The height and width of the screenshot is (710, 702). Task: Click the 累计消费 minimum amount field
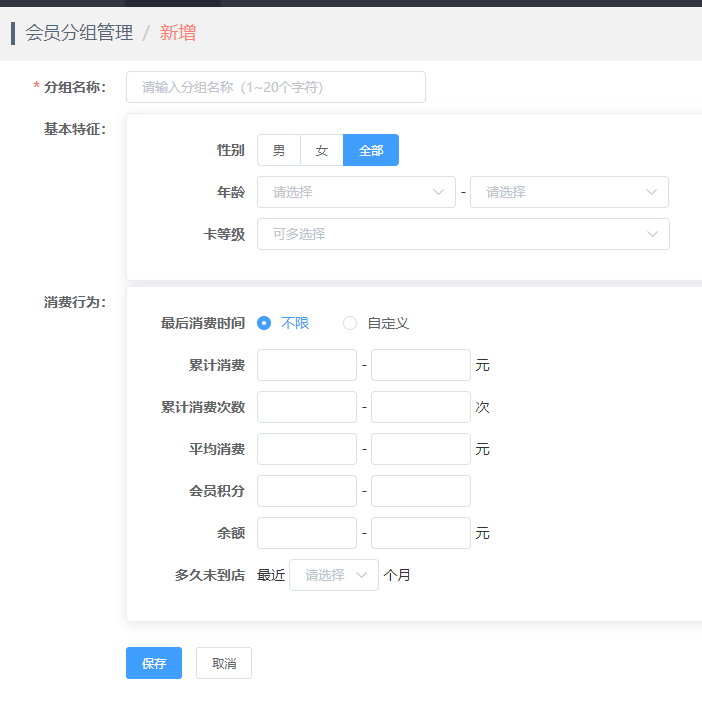pyautogui.click(x=307, y=365)
